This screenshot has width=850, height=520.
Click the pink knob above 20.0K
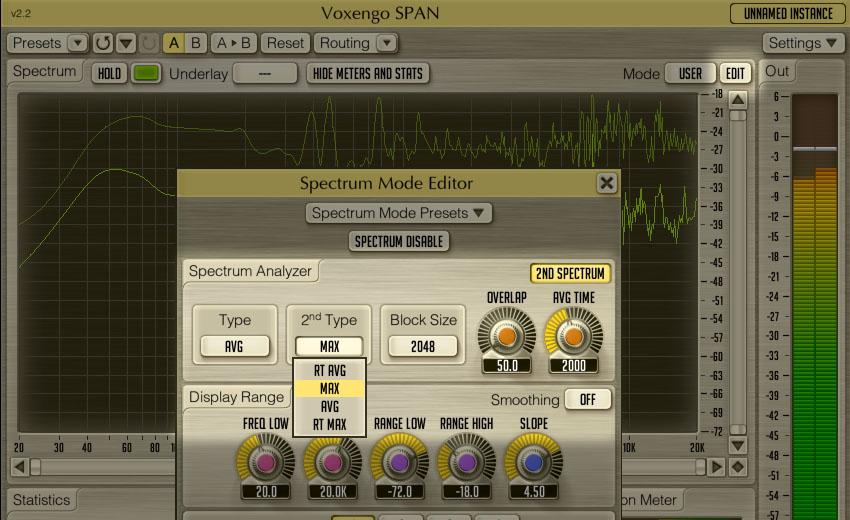332,462
